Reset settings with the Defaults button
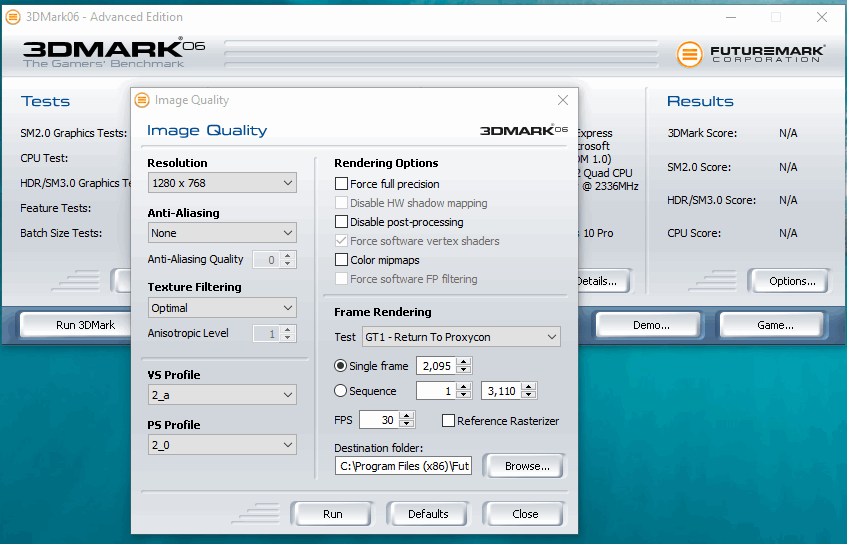The height and width of the screenshot is (544, 847). 428,514
